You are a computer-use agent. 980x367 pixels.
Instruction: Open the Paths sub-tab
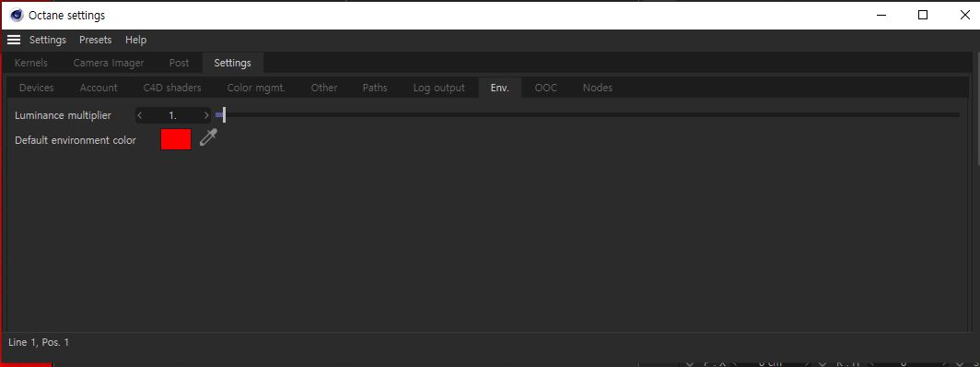[x=375, y=88]
